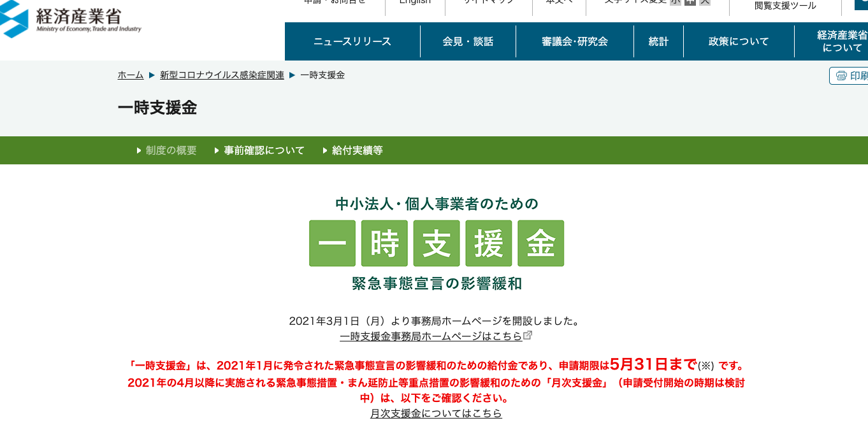Open the 経済産業省について menu
Image resolution: width=868 pixels, height=430 pixels.
point(842,41)
